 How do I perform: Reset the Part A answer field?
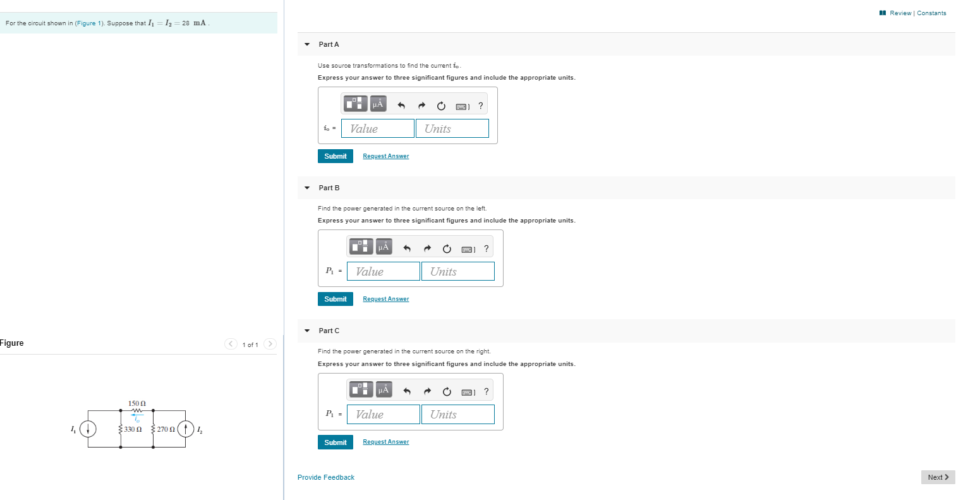441,106
